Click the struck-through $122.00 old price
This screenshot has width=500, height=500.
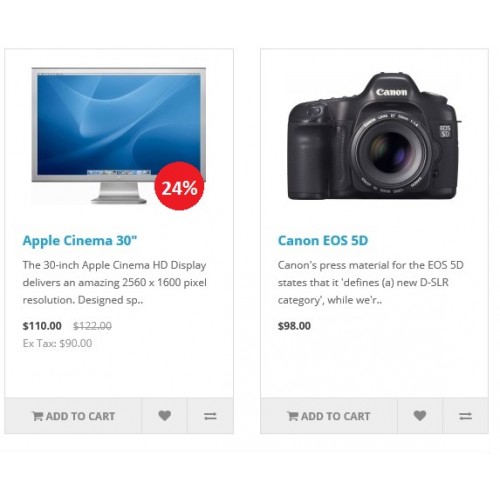pyautogui.click(x=92, y=326)
